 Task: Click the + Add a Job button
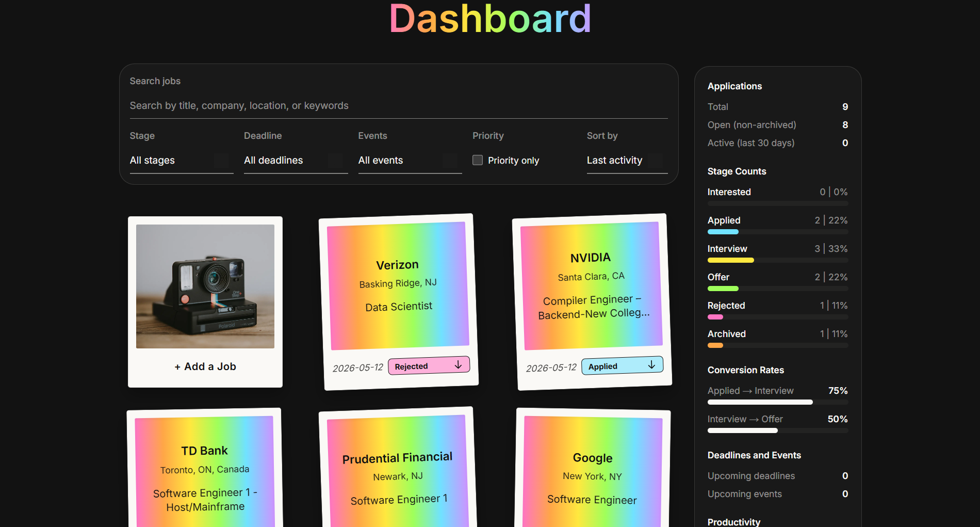pos(205,366)
